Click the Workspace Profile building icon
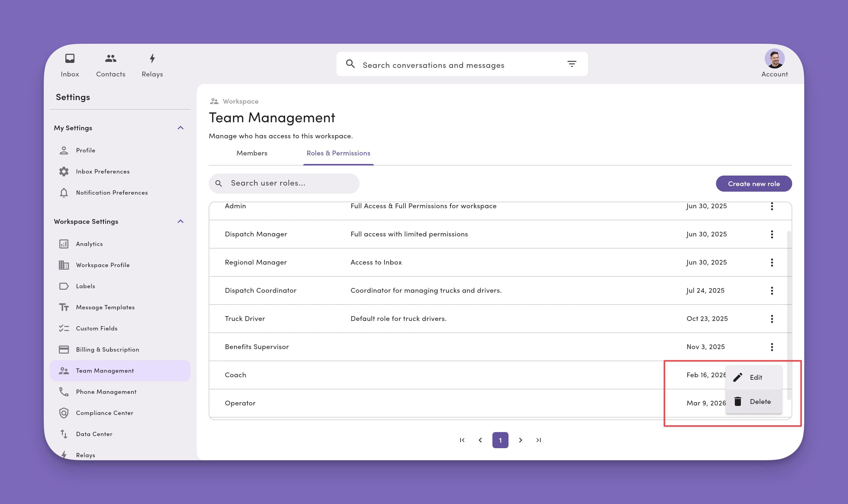 click(x=64, y=265)
